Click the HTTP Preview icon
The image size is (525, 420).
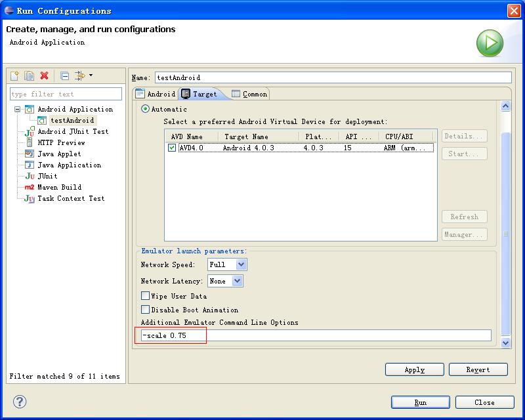coord(30,142)
